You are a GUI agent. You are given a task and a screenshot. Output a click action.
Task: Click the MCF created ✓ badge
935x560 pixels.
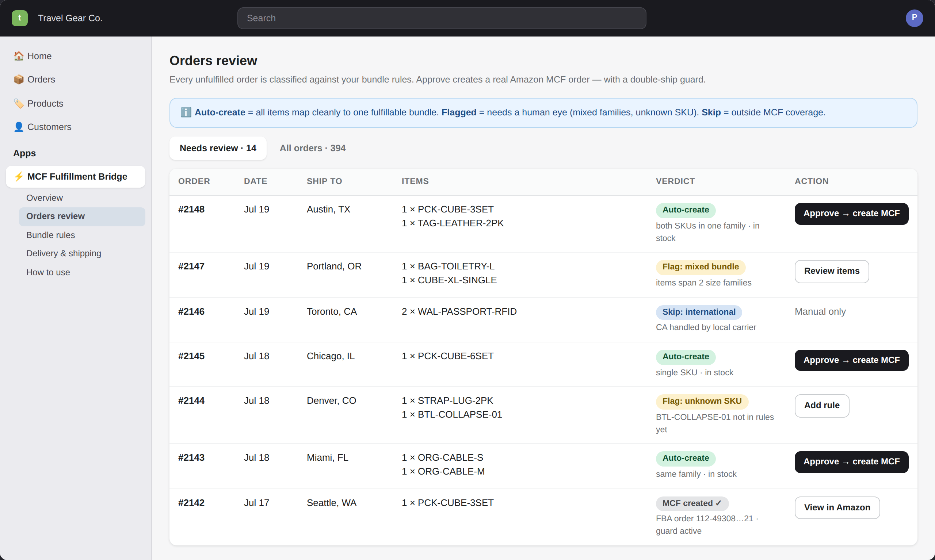point(692,504)
